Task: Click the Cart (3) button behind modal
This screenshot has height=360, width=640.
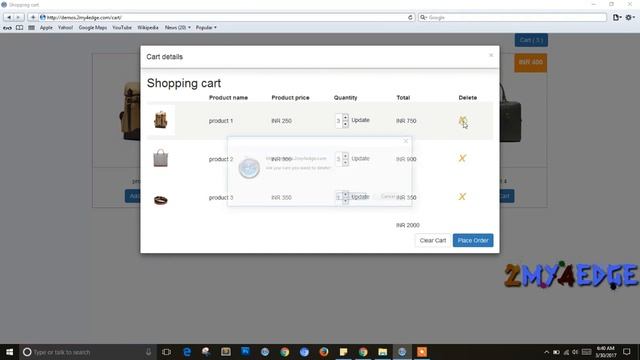Action: pos(531,40)
